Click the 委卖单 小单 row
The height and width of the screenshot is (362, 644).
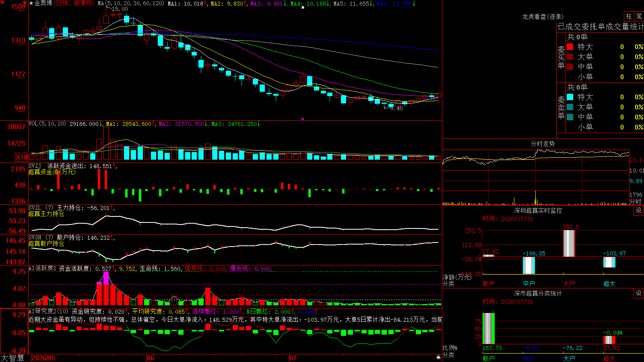coord(605,127)
